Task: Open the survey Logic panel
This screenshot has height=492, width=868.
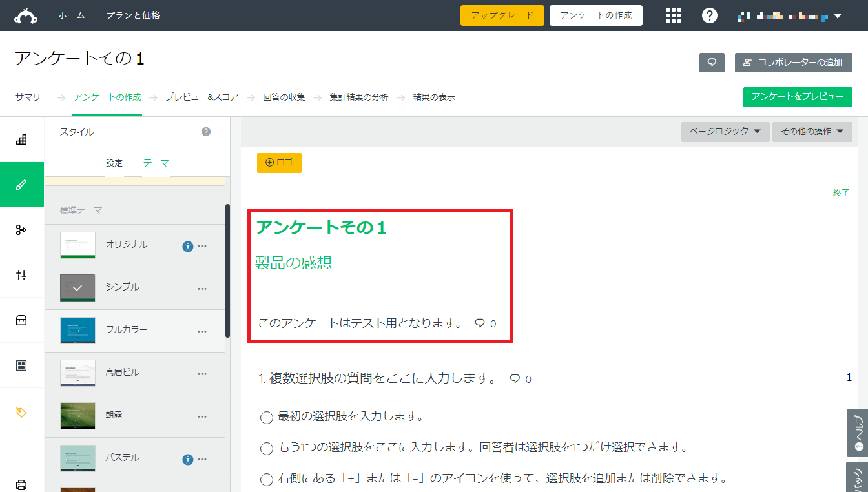Action: coord(22,229)
